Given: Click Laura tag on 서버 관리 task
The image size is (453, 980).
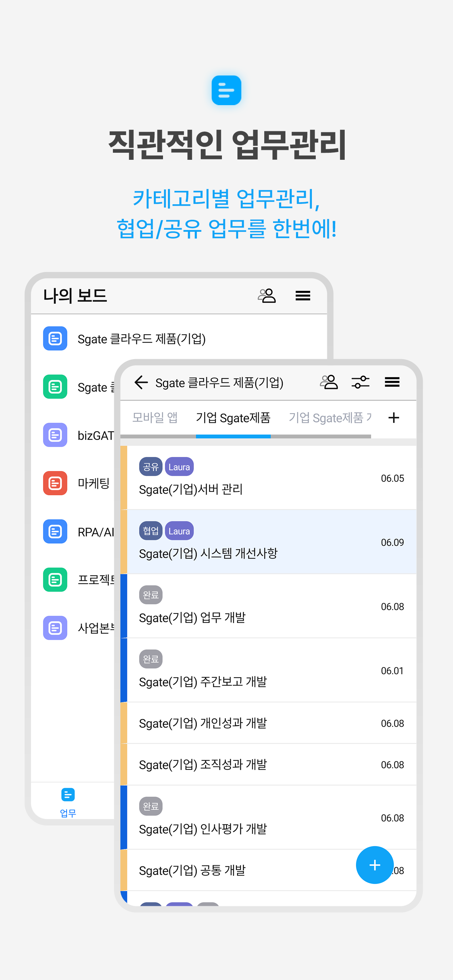Looking at the screenshot, I should pos(179,467).
